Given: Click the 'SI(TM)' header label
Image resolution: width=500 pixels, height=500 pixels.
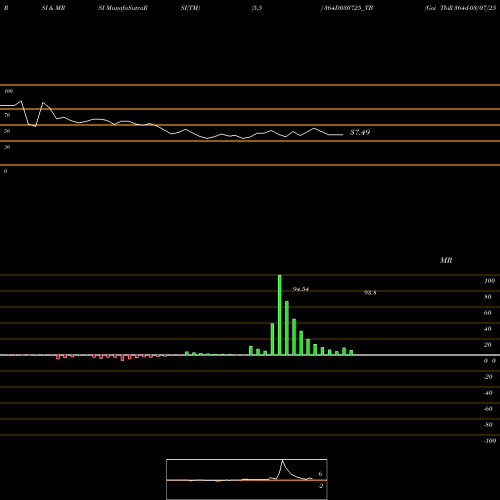Looking at the screenshot, I should tap(190, 8).
